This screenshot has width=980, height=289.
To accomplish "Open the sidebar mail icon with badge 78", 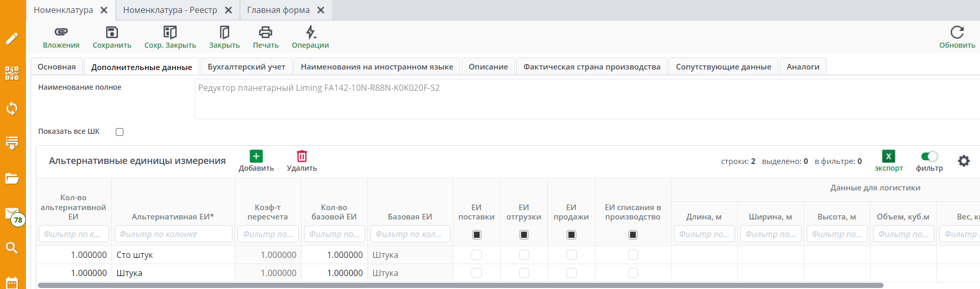I will click(x=12, y=214).
